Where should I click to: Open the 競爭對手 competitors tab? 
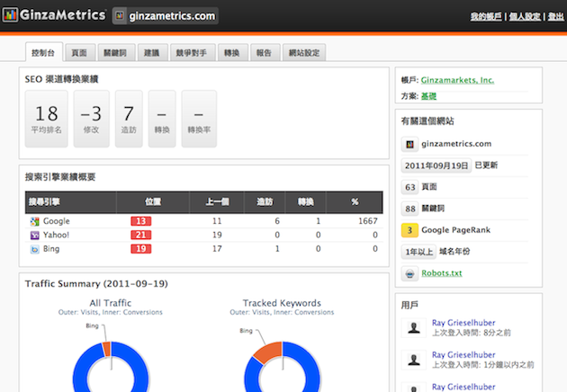pos(192,53)
